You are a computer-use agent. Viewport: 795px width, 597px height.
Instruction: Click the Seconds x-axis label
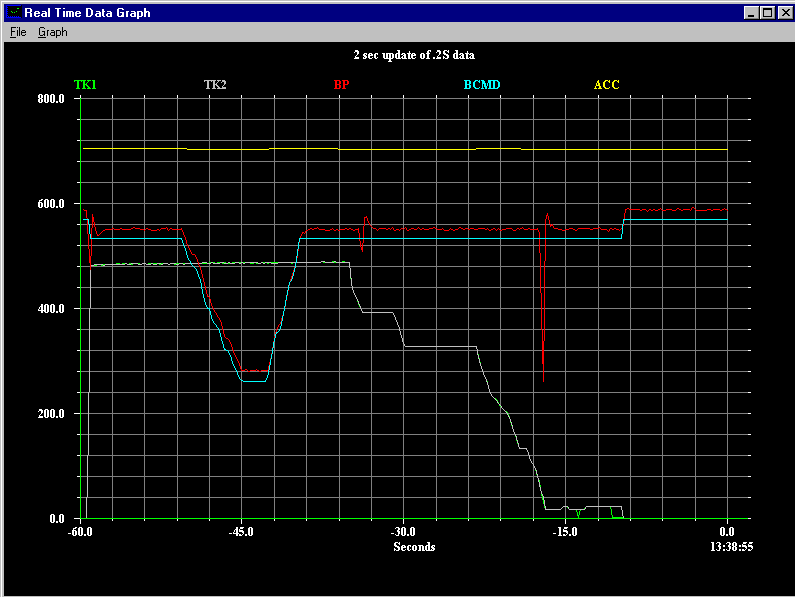414,547
